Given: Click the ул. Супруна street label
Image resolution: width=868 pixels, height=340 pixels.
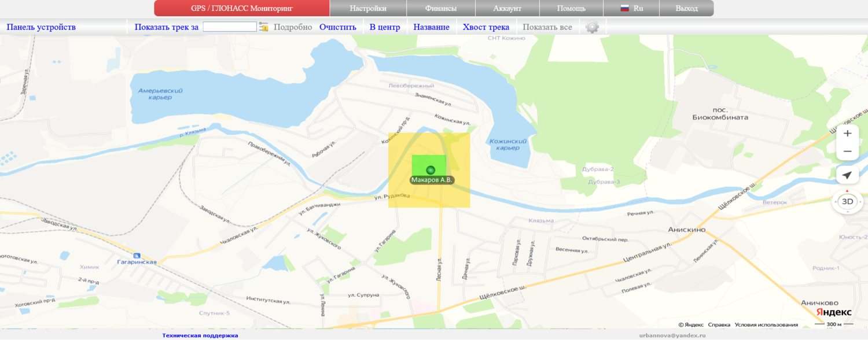Looking at the screenshot, I should (x=363, y=295).
